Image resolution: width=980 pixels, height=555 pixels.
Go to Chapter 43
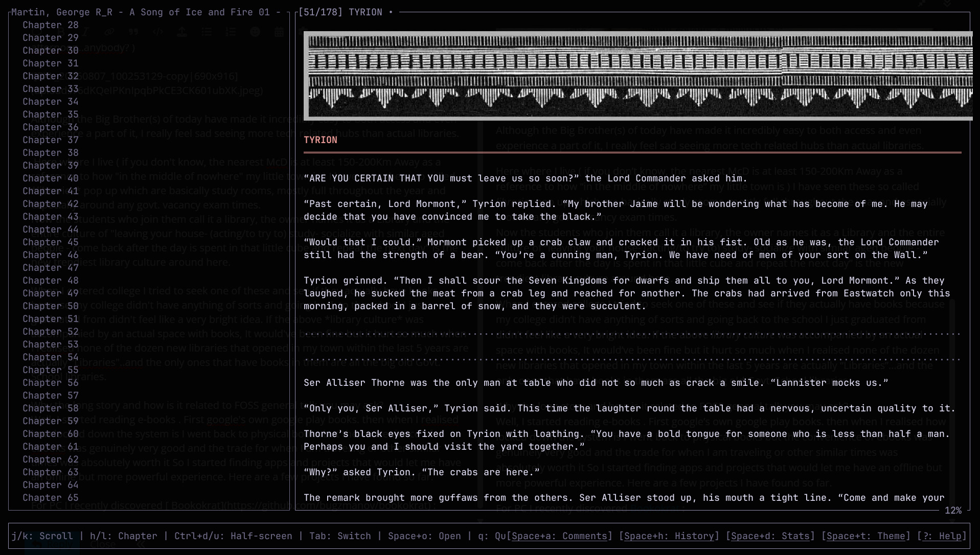pos(51,217)
